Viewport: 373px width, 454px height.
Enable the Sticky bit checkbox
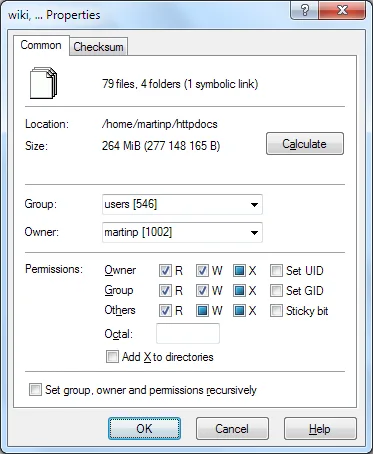point(276,311)
